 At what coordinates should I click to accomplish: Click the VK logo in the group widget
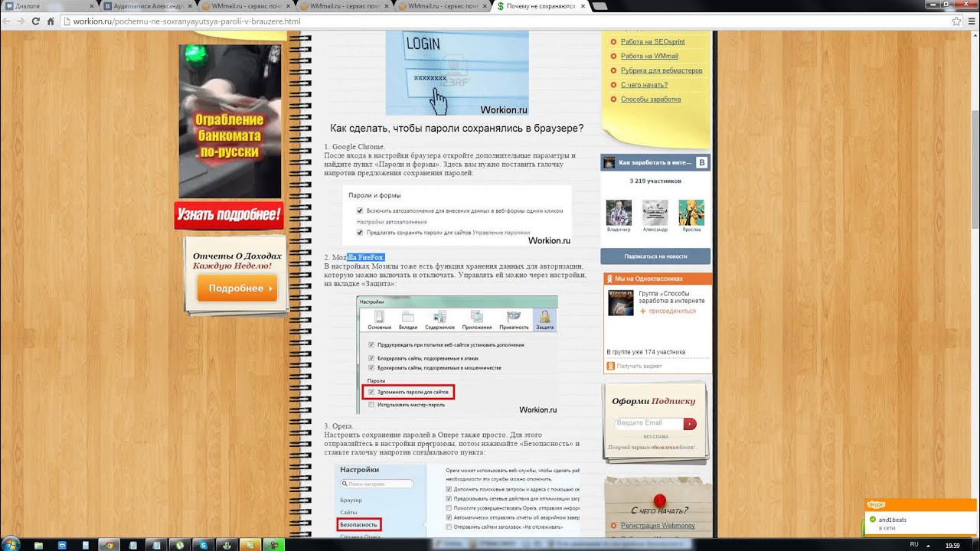point(702,163)
